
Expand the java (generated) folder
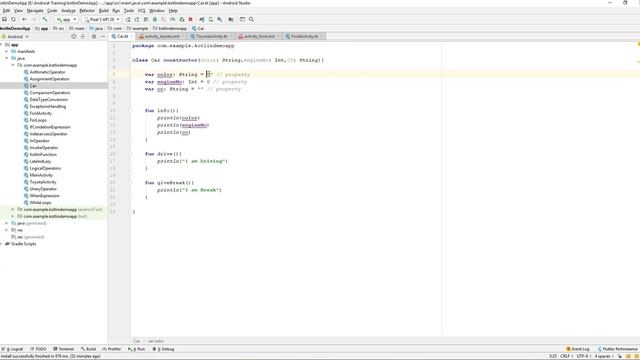7,223
